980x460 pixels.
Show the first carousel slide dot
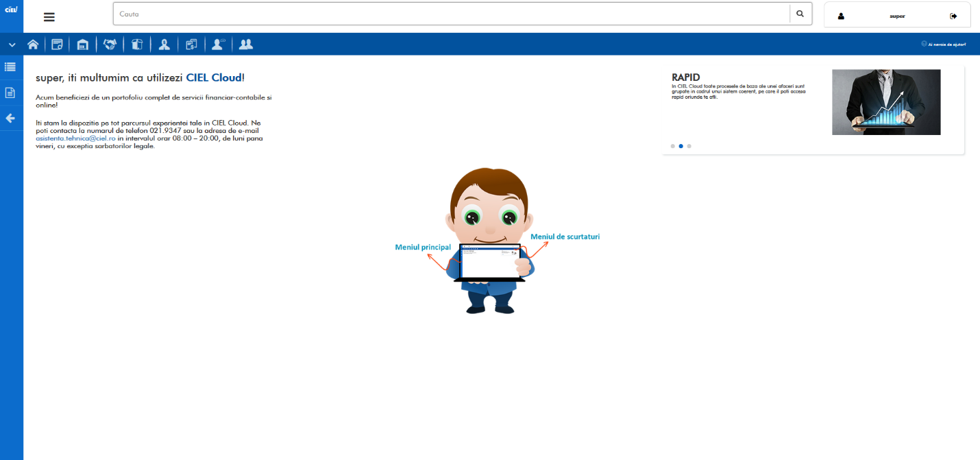point(673,146)
